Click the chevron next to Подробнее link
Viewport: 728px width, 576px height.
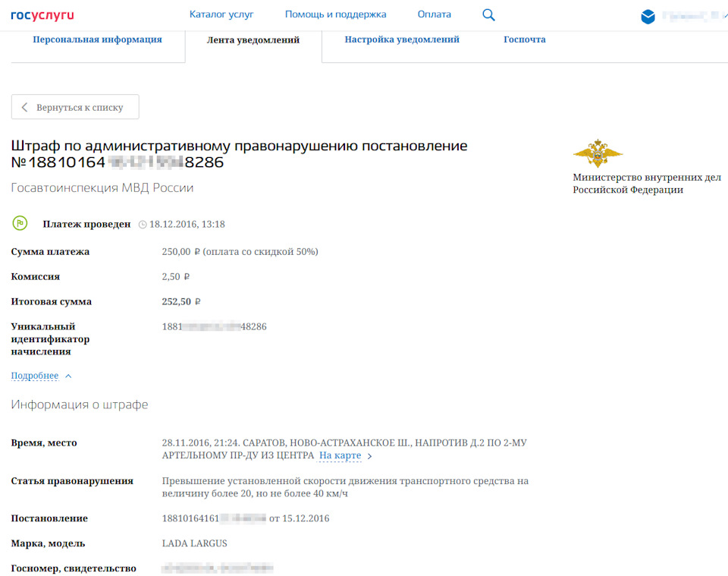[68, 375]
